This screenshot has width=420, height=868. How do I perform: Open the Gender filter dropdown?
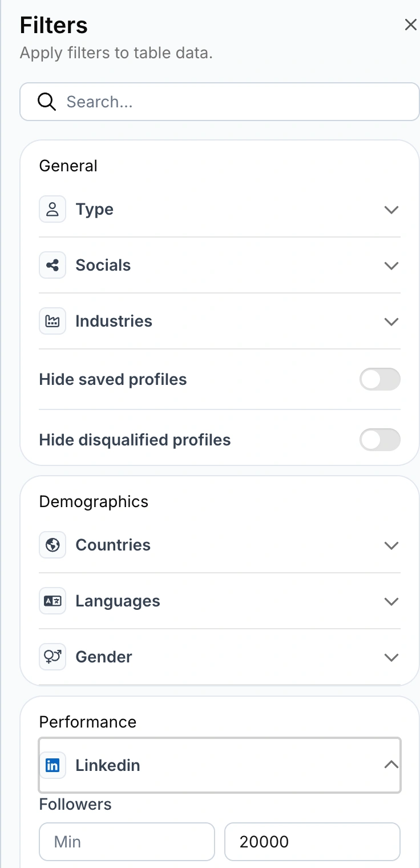point(391,657)
